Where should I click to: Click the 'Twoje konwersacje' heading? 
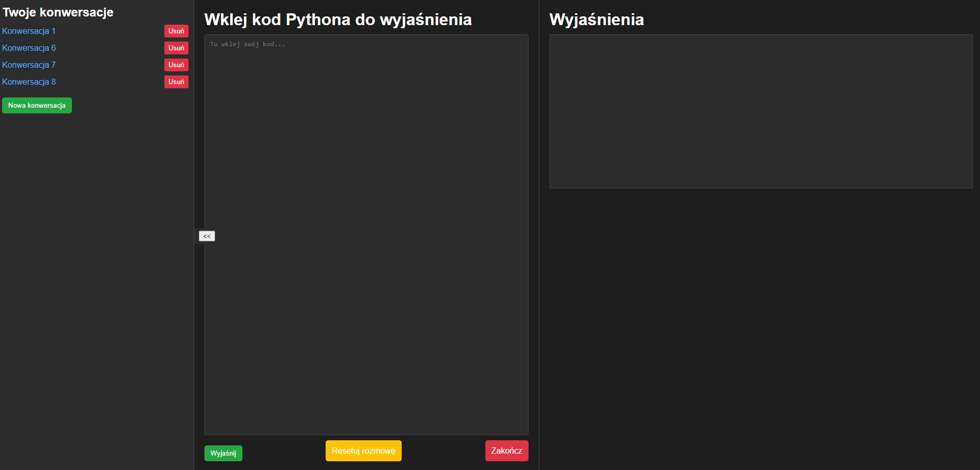point(58,12)
